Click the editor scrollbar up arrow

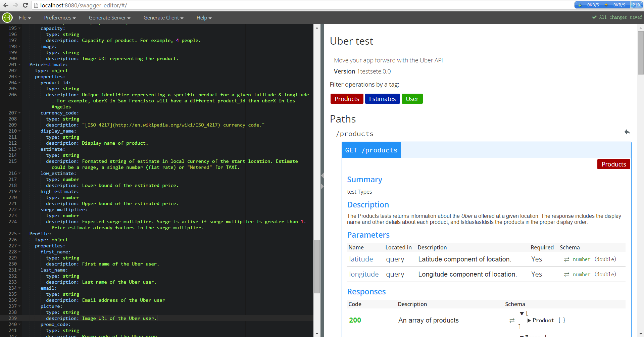point(317,28)
